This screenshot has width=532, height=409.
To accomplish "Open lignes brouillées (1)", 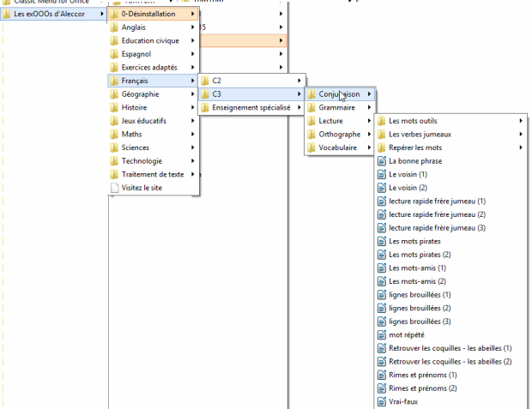I will click(450, 295).
